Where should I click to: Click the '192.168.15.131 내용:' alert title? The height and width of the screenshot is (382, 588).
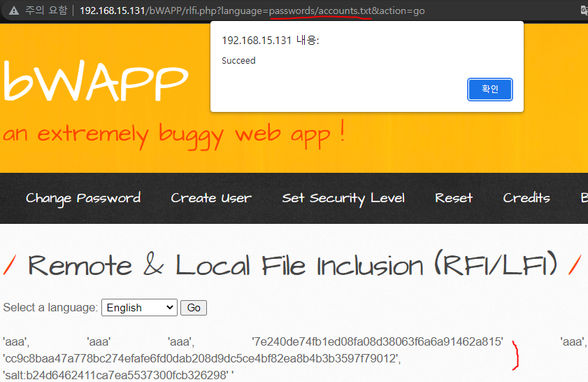coord(271,40)
